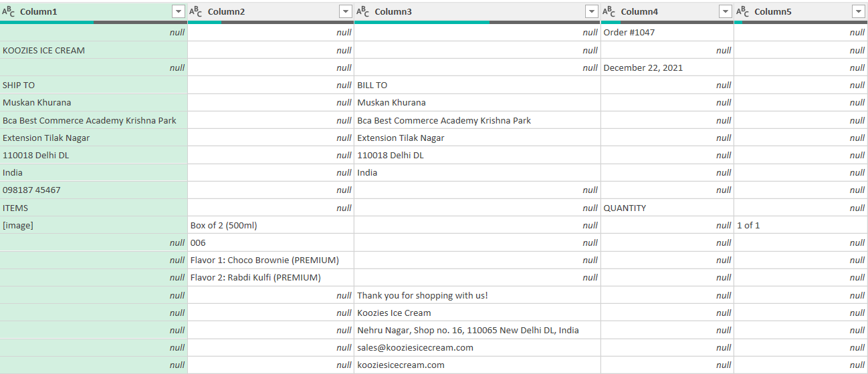Select 'Thank you for shopping with us!' cell

477,295
